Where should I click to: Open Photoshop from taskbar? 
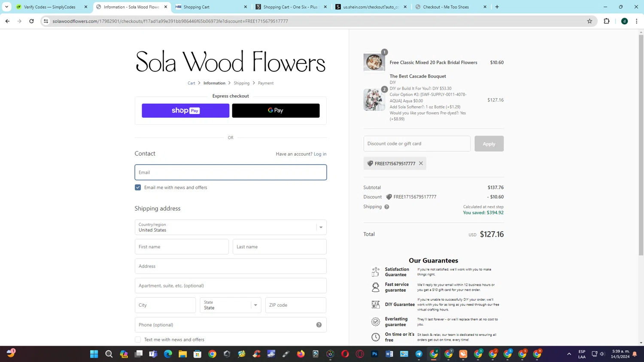(x=375, y=354)
